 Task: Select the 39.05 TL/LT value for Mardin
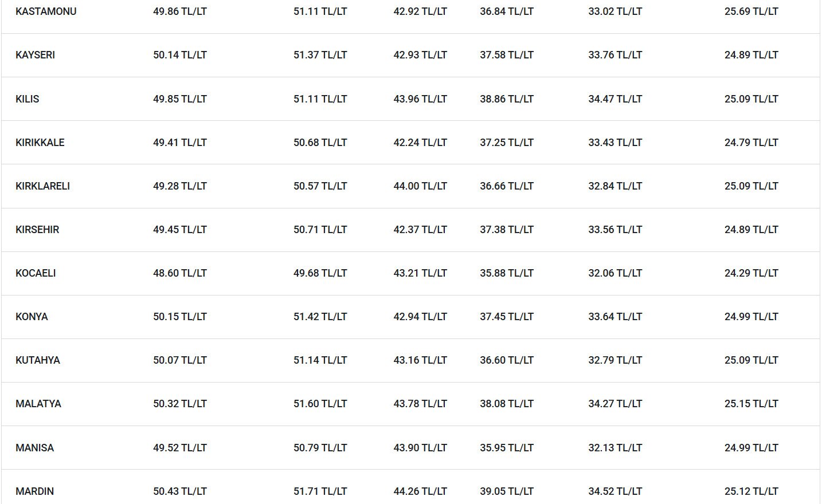coord(507,491)
